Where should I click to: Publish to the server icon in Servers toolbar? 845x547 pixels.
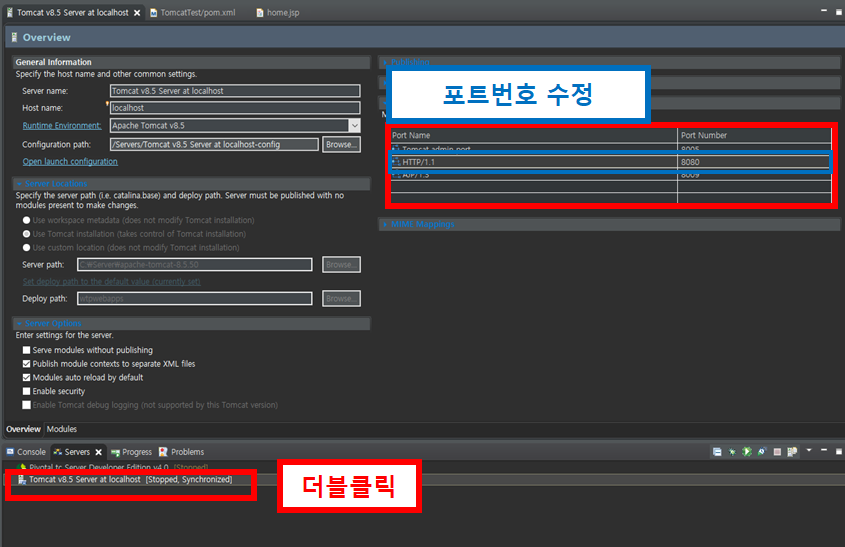click(x=792, y=452)
